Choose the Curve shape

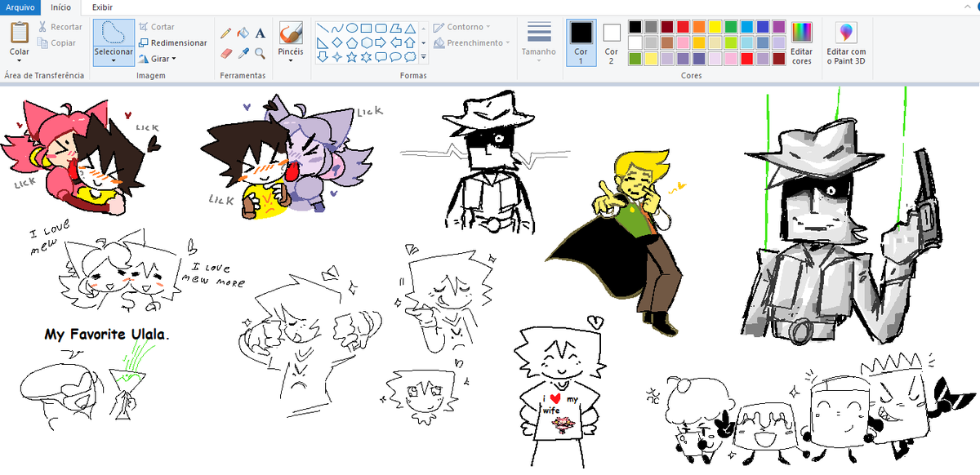(x=337, y=28)
